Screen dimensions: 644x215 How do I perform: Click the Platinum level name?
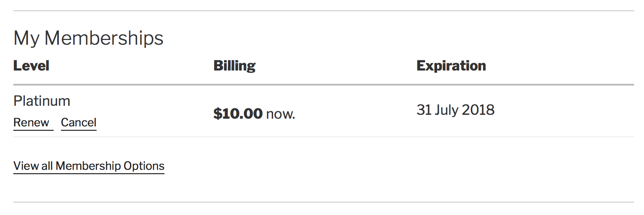42,101
